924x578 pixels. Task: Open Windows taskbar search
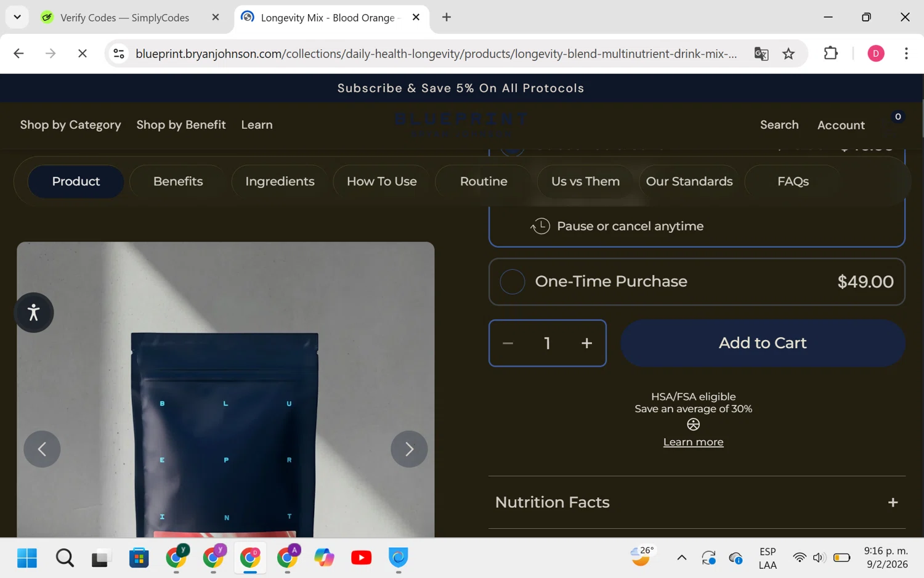click(x=65, y=558)
